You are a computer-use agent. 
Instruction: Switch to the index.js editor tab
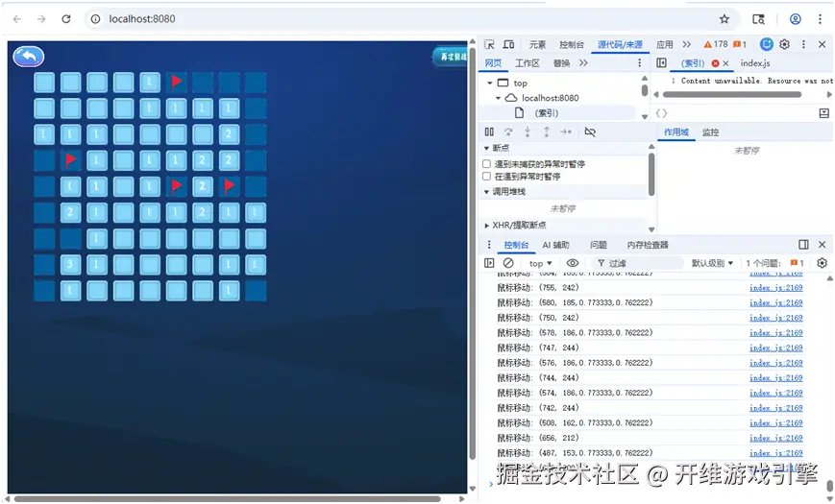pyautogui.click(x=755, y=62)
